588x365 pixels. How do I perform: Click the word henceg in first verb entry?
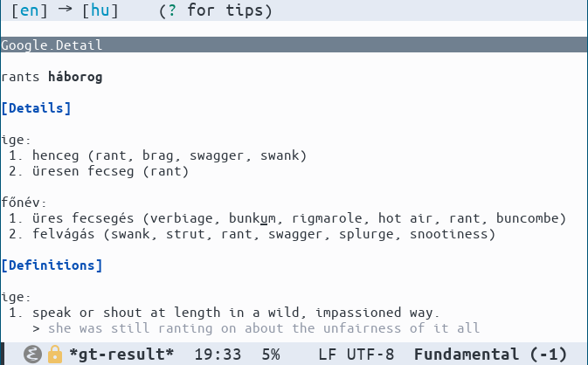[x=56, y=155]
